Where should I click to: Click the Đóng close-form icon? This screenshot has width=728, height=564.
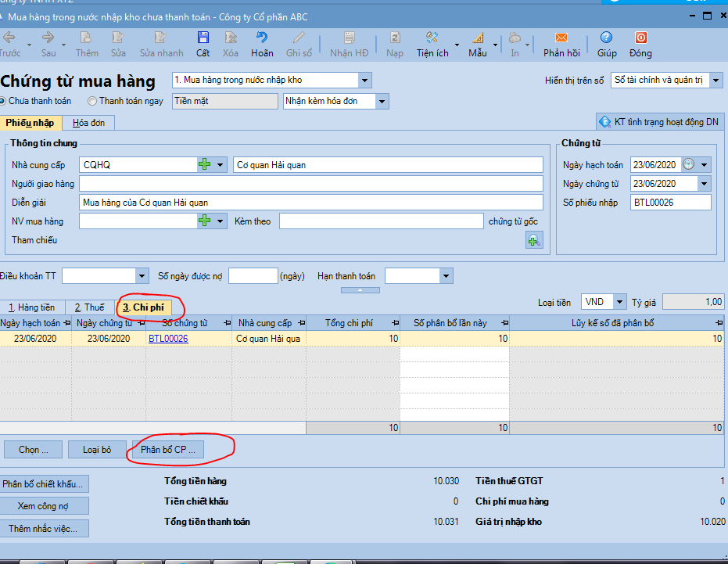point(640,45)
